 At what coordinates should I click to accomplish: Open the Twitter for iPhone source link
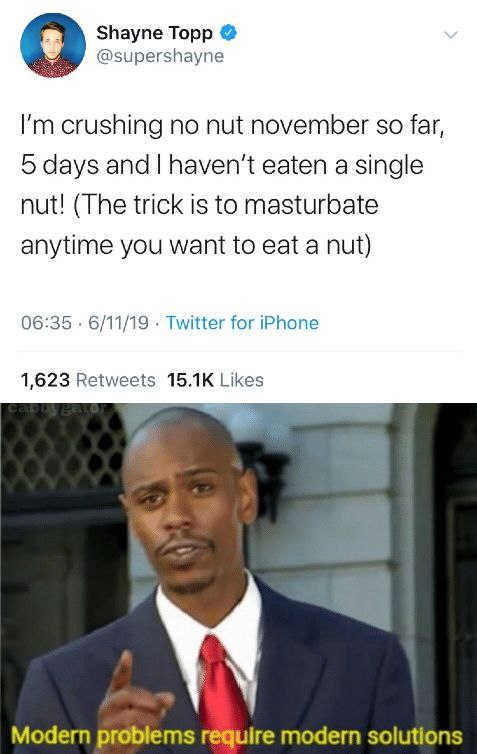242,322
